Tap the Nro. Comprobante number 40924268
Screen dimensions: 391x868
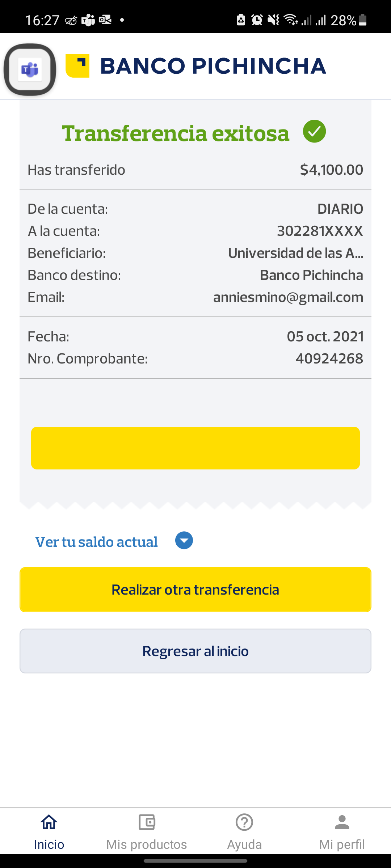329,358
